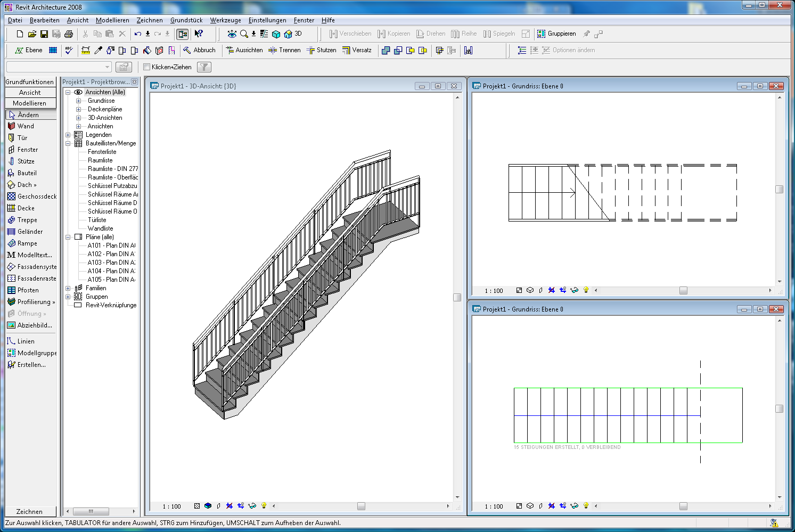
Task: Save the project with the floppy disk icon
Action: click(x=44, y=34)
